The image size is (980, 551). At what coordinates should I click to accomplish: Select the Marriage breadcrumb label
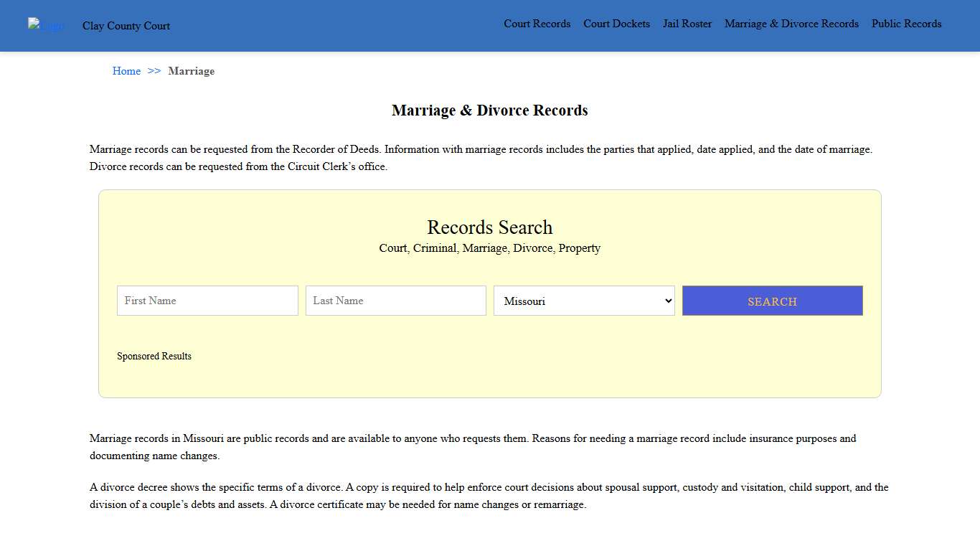pos(191,71)
